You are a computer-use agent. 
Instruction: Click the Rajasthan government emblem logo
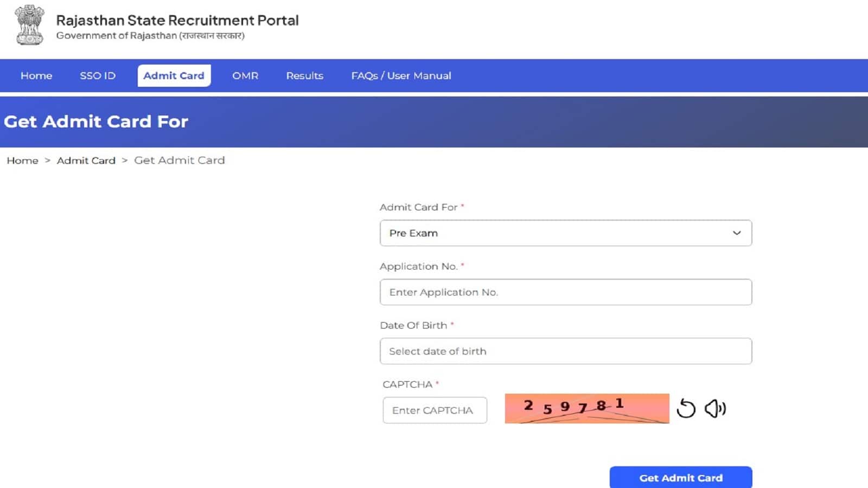coord(30,25)
